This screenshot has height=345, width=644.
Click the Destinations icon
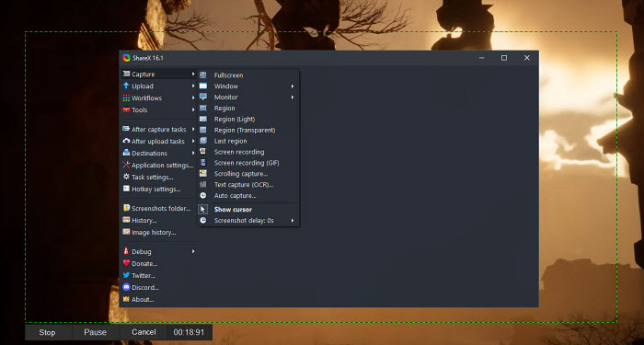126,153
